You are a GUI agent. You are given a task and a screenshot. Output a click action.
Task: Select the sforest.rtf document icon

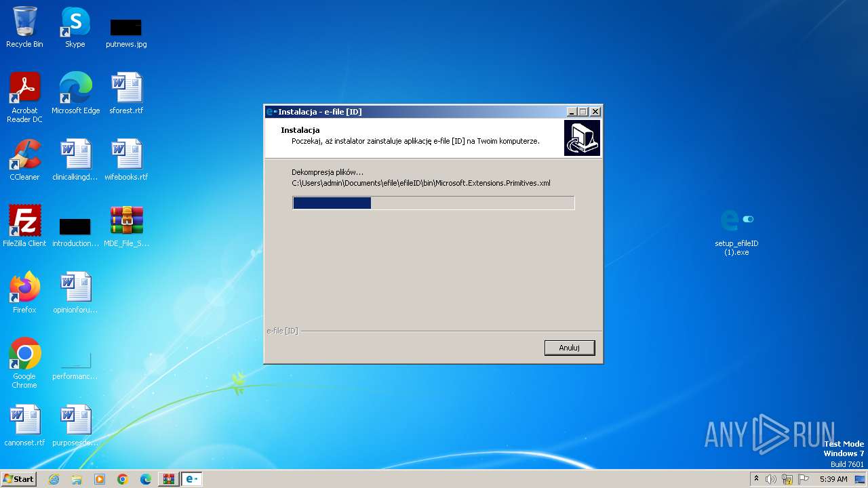(x=126, y=94)
